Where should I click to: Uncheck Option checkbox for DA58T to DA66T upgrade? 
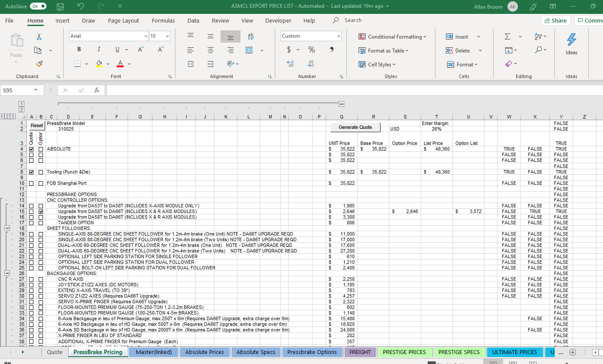pyautogui.click(x=41, y=212)
